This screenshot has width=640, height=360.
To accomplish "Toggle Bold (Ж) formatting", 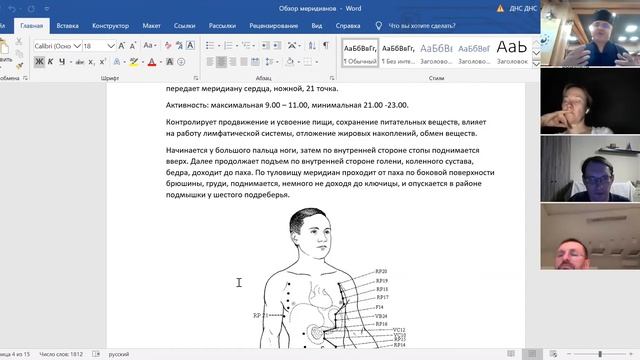I will 39,62.
